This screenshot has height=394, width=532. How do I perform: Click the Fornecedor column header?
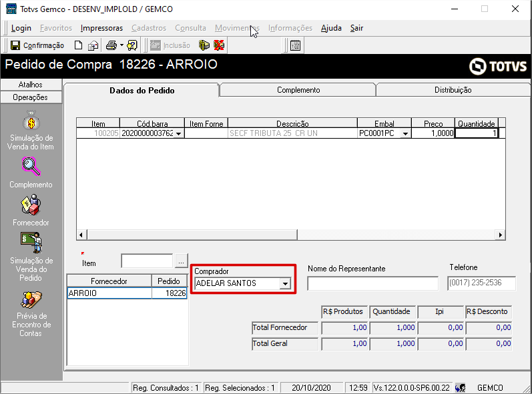point(109,281)
